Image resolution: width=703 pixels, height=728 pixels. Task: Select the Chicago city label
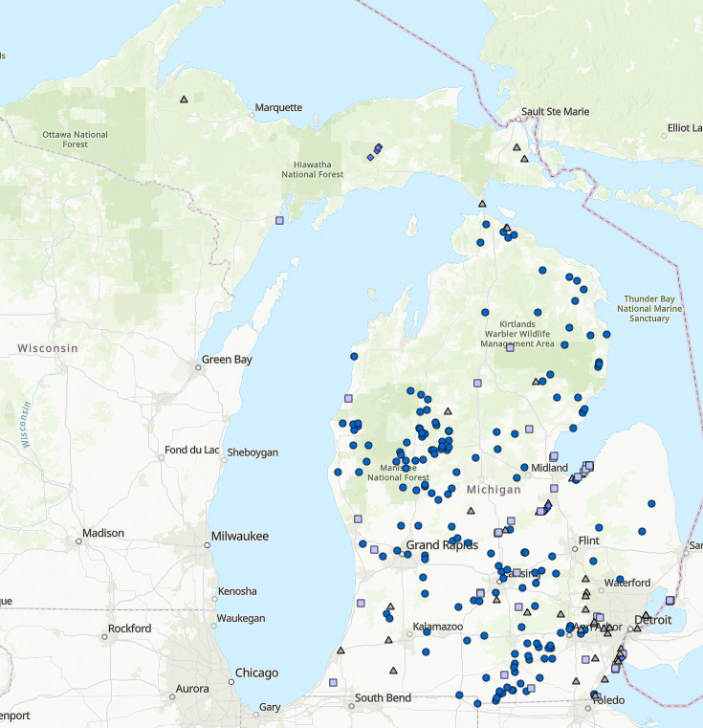256,673
